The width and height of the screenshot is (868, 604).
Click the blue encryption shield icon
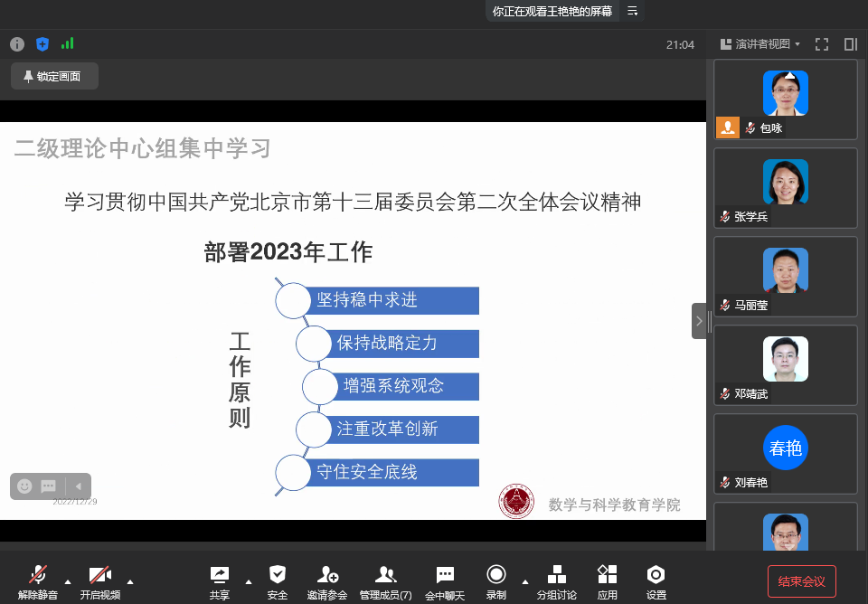pyautogui.click(x=42, y=44)
